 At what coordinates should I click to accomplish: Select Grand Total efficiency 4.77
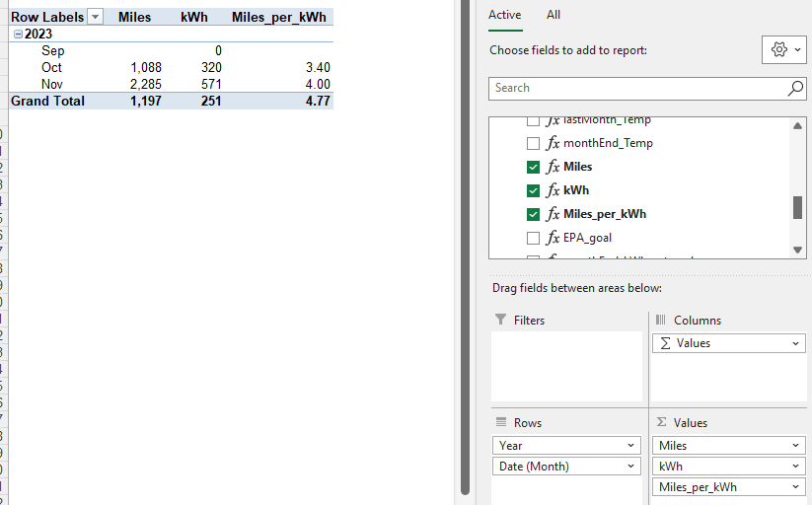[x=318, y=101]
